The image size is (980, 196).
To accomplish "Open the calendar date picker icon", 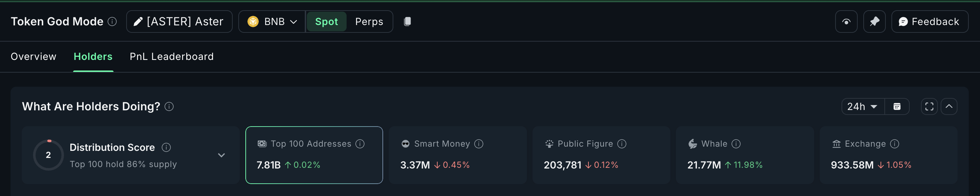I will pos(897,106).
